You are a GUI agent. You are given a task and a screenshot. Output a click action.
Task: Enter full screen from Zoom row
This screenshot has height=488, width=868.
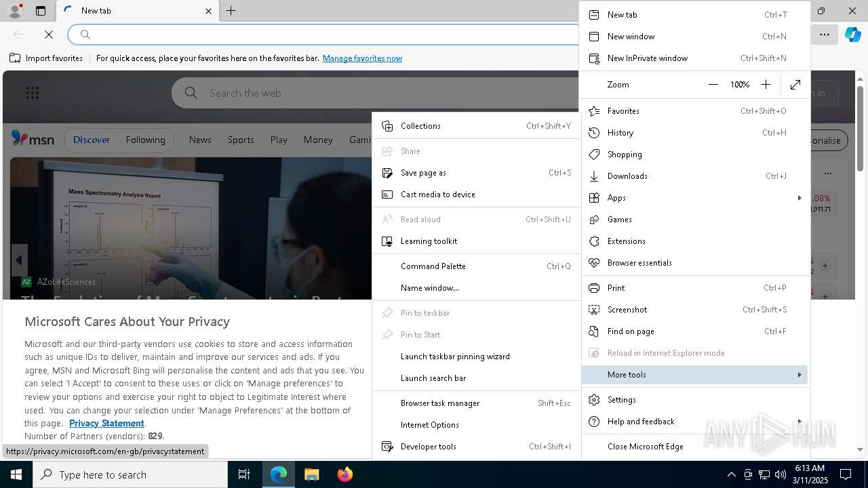795,85
